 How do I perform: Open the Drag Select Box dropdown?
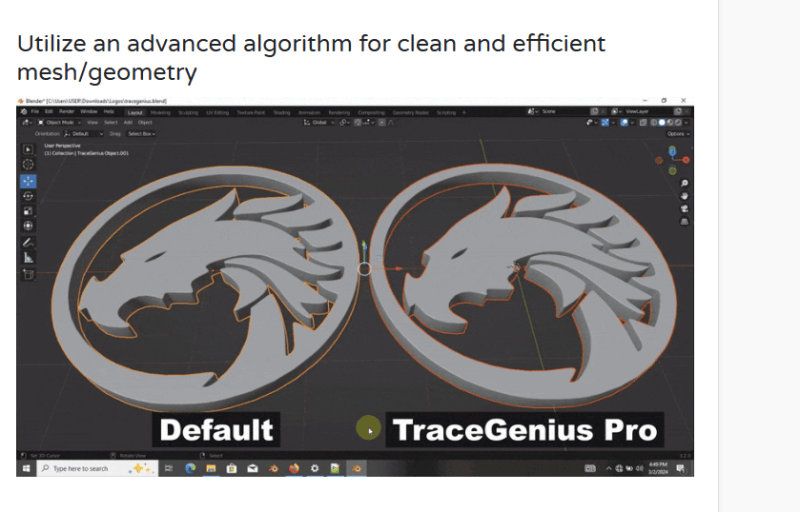coord(141,134)
